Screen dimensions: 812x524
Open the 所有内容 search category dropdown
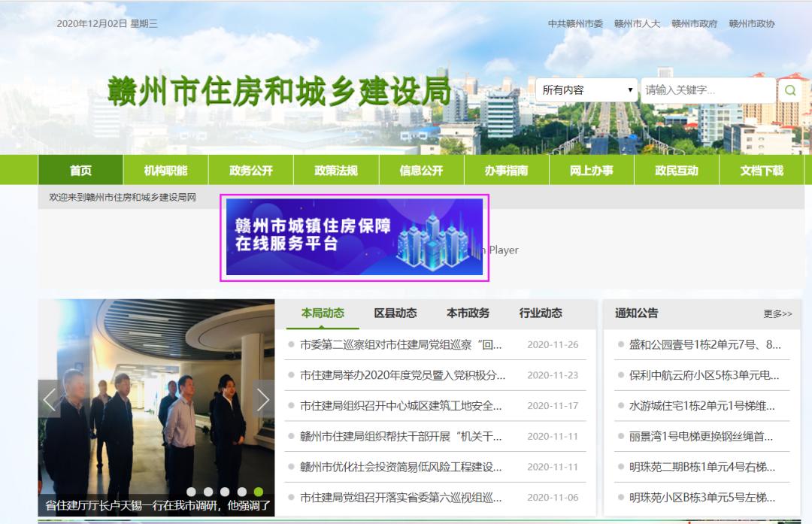pyautogui.click(x=586, y=89)
